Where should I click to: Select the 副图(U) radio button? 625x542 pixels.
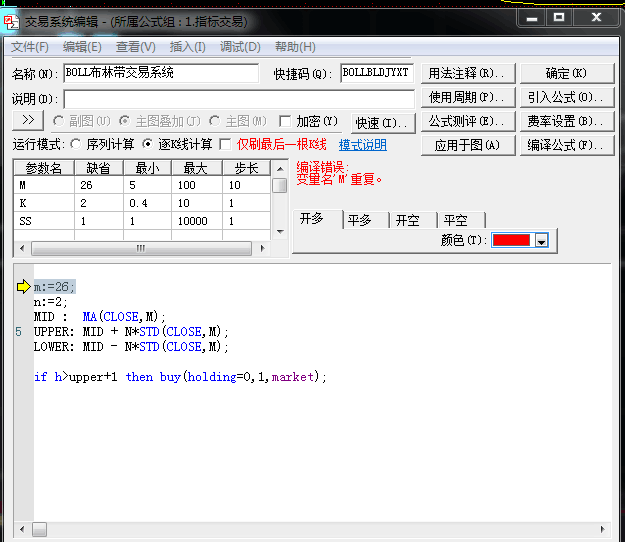tap(59, 121)
